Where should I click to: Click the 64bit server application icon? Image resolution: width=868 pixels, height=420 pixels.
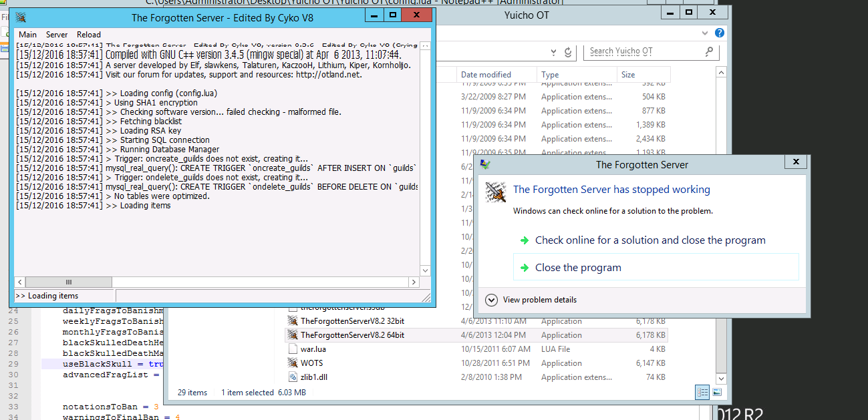click(292, 335)
